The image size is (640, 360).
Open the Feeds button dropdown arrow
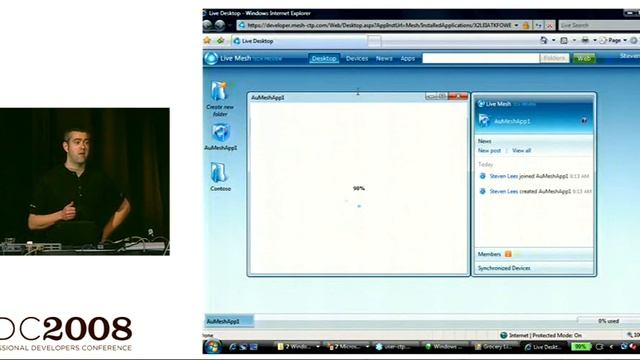coord(574,40)
